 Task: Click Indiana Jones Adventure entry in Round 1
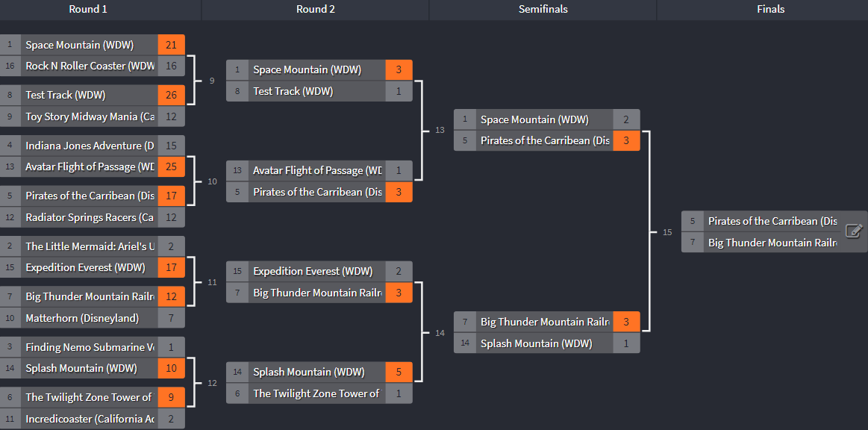coord(90,146)
